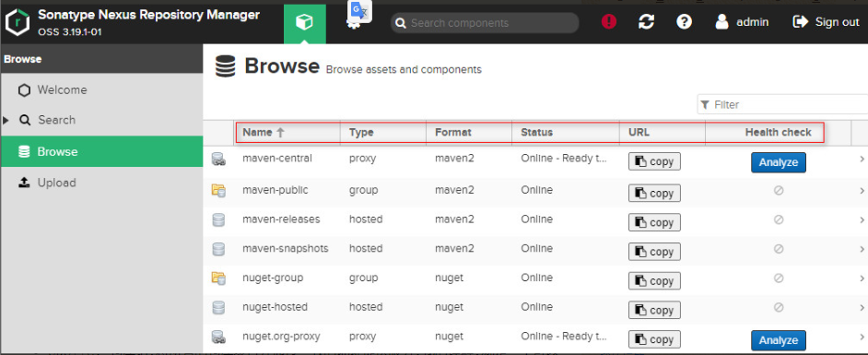Open the nuget.org-proxy row chevron
Viewport: 868px width, 355px height.
click(862, 337)
